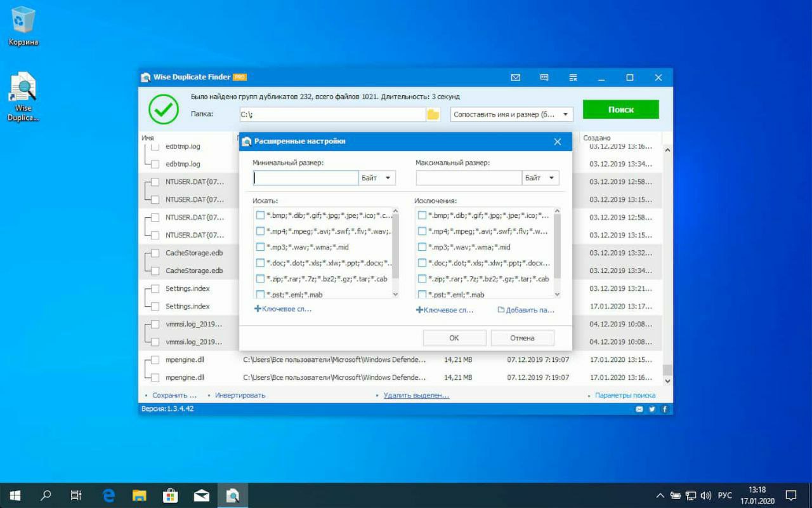Check *.pst;*.eml;*.mab under Исключения
The width and height of the screenshot is (812, 508).
click(422, 294)
